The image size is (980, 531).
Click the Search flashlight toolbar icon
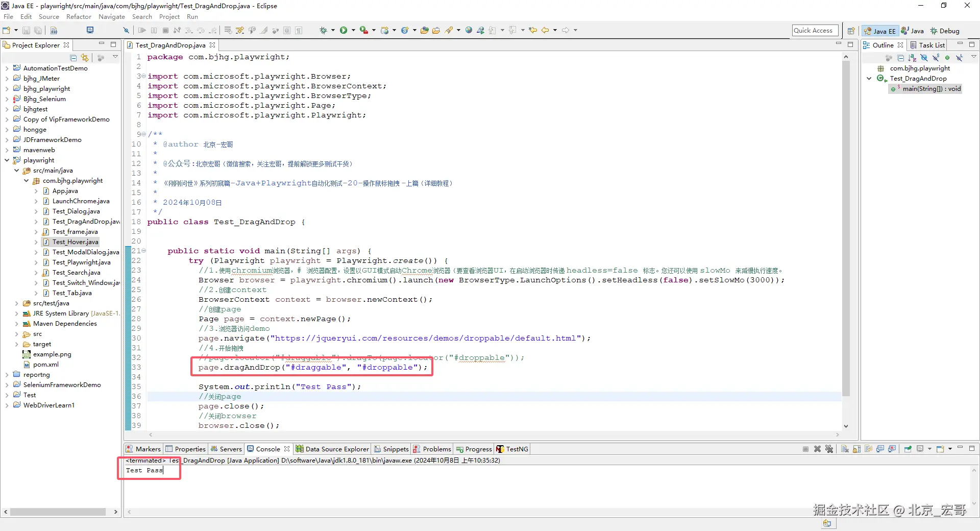(x=449, y=30)
